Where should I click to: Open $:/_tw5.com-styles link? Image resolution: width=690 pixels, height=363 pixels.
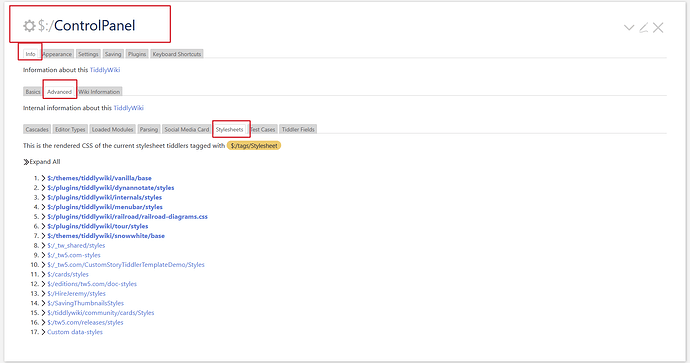(74, 255)
